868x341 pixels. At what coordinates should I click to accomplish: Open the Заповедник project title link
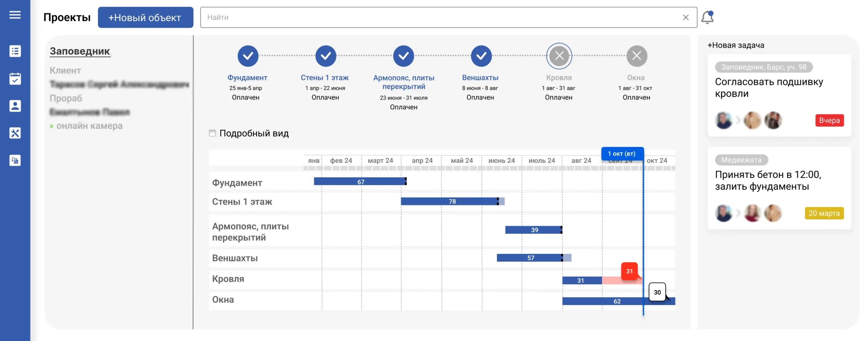pos(80,51)
